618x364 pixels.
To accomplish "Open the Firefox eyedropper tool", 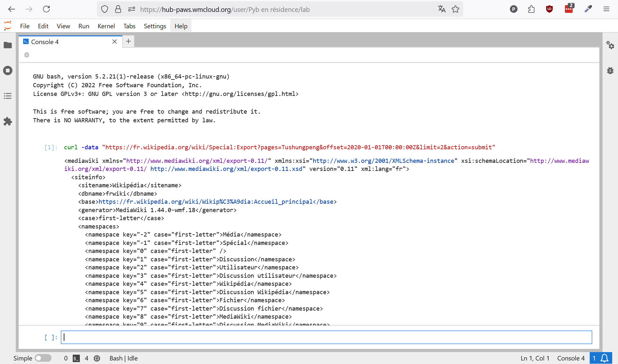I will tap(588, 9).
